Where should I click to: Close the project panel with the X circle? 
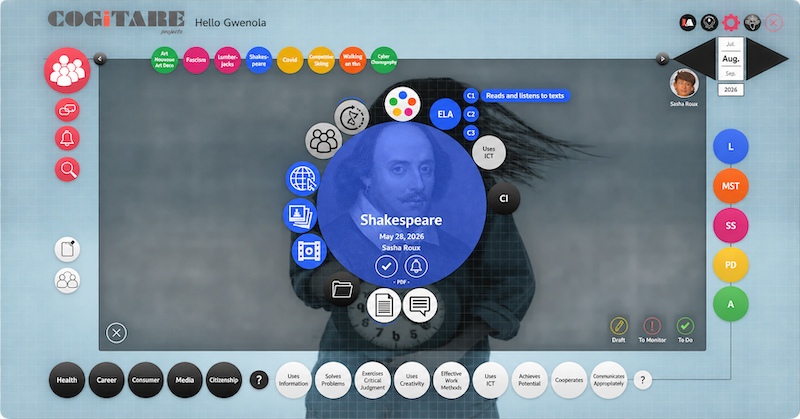(116, 333)
